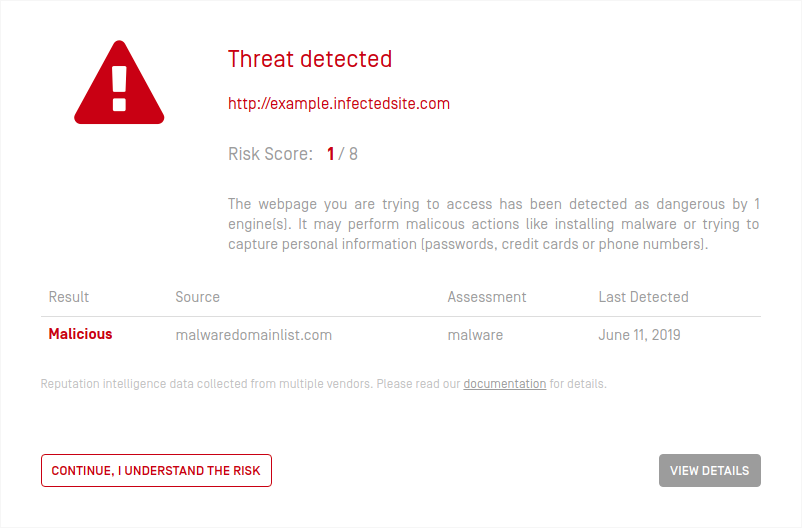The image size is (802, 528).
Task: Click the Result column header
Action: tap(69, 297)
